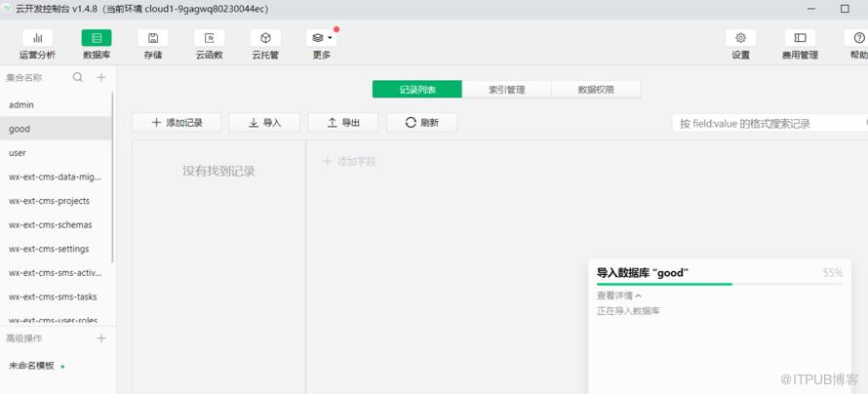Click the 导入数据库 "good" title
The width and height of the screenshot is (868, 394).
coord(643,272)
